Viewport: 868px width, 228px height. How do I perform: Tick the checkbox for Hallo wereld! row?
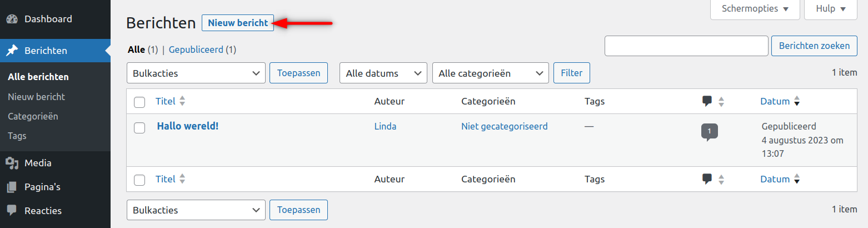click(139, 128)
